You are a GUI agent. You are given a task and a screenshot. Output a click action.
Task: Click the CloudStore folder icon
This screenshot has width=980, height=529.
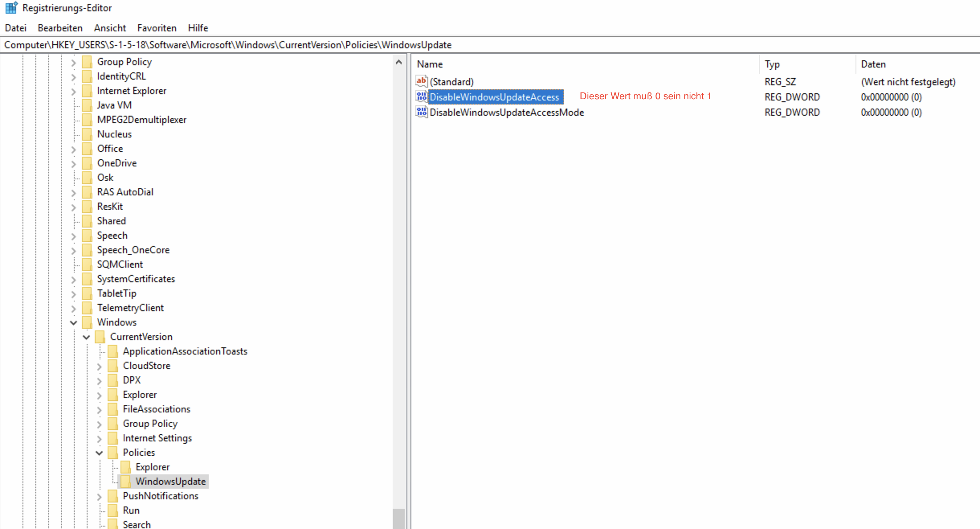(113, 365)
